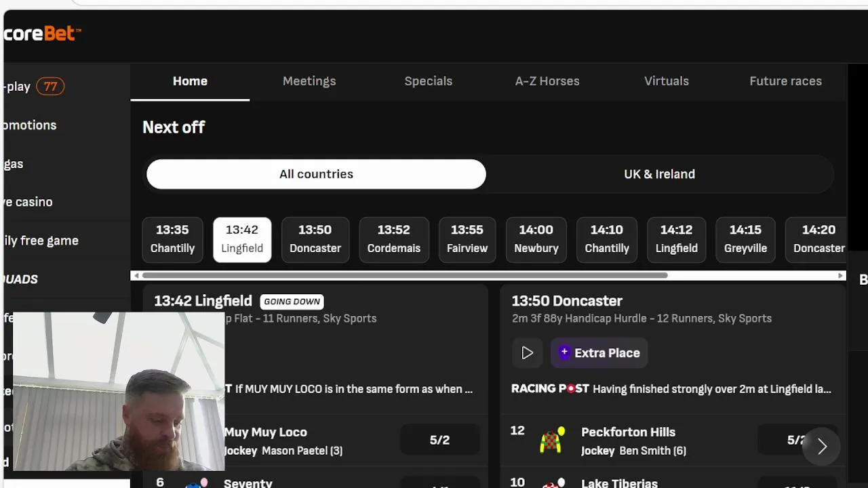Select the 13:52 Cordemais race
The width and height of the screenshot is (868, 488).
point(394,239)
